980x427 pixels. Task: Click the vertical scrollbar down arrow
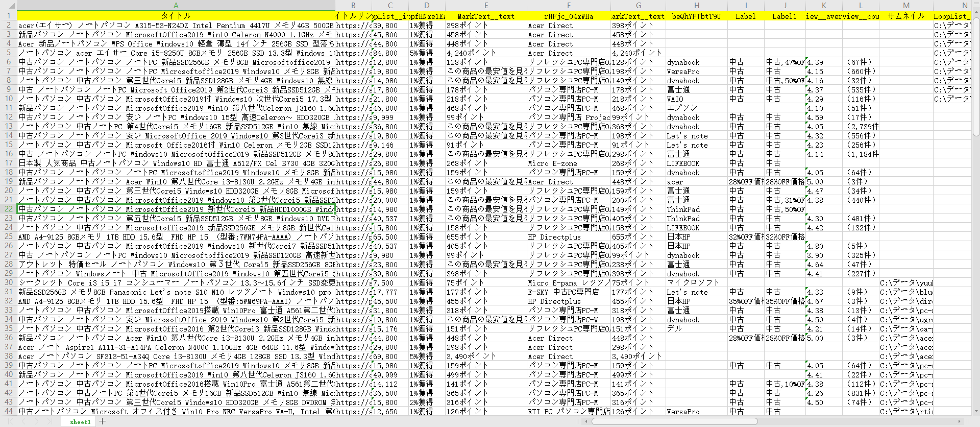[975, 411]
